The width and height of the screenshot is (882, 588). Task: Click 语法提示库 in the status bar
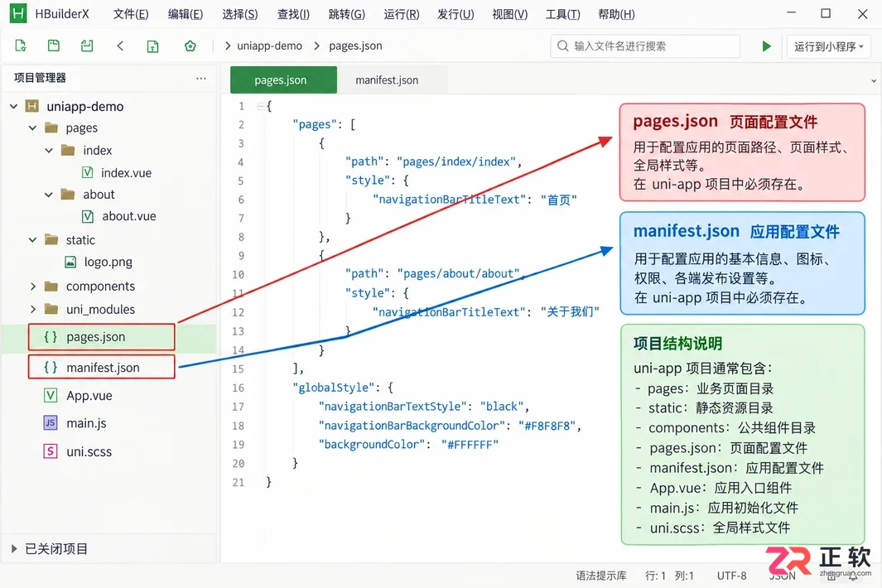tap(600, 575)
